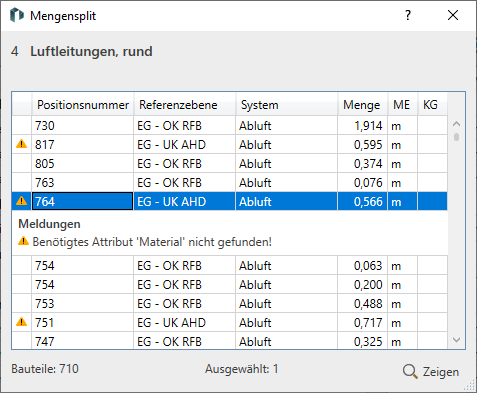Image resolution: width=477 pixels, height=393 pixels.
Task: Sort by the Menge column header
Action: point(363,105)
